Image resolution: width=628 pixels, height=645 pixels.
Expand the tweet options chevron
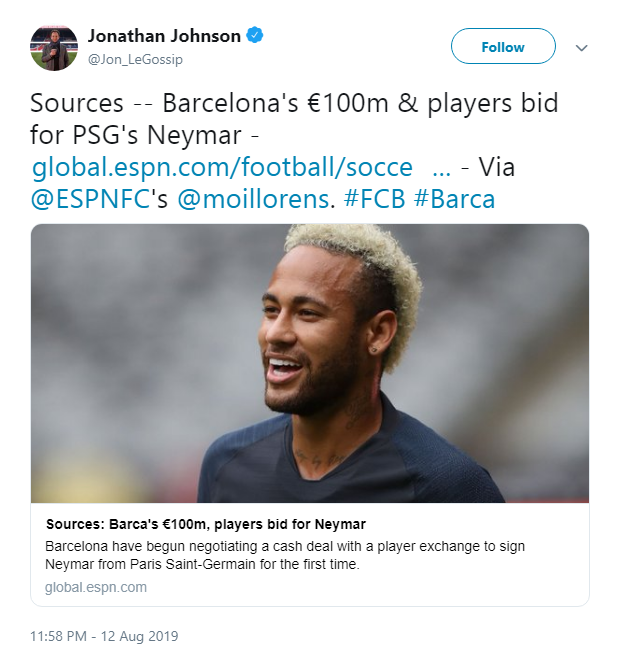pos(582,47)
